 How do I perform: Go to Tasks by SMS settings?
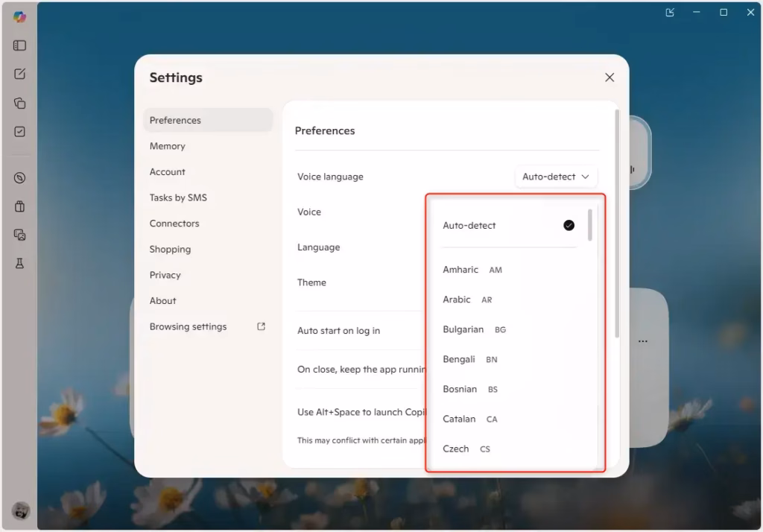(178, 197)
